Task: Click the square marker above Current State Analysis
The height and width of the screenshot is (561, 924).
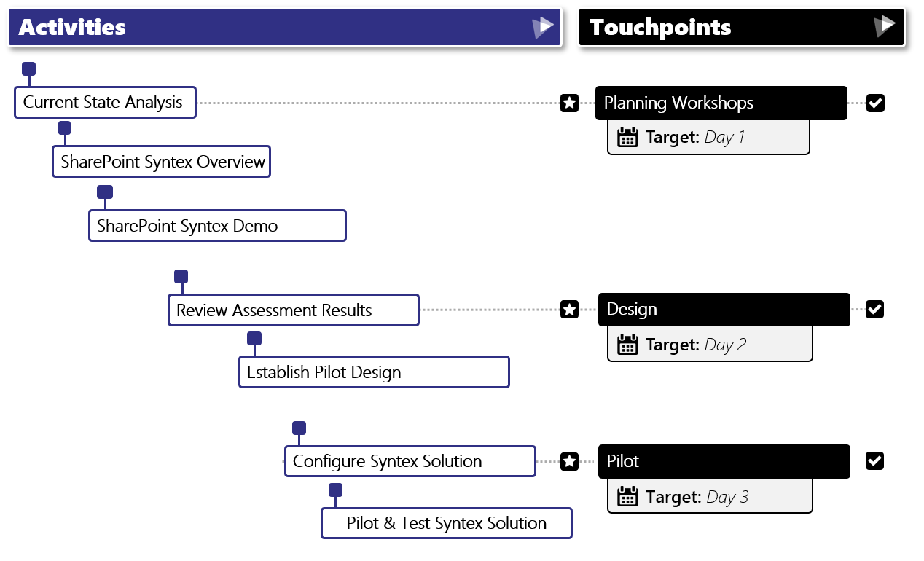Action: click(x=28, y=69)
